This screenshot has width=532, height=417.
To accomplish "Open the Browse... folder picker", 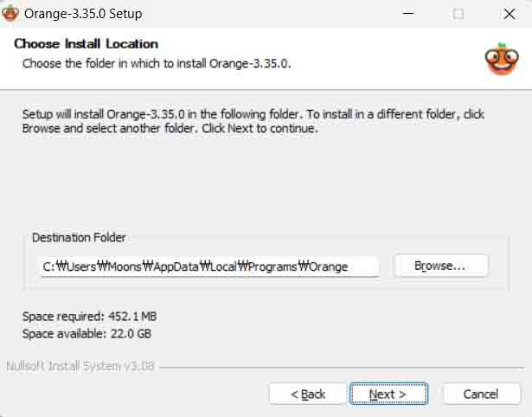I will 440,266.
